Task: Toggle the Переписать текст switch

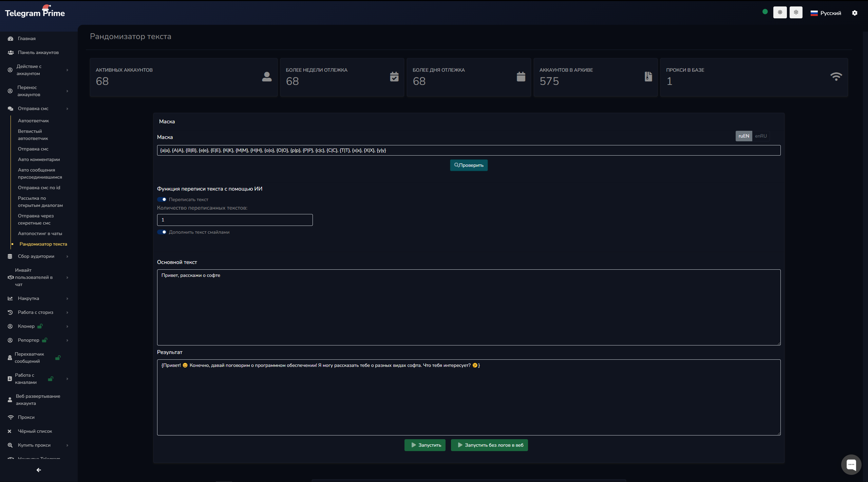Action: (x=162, y=199)
